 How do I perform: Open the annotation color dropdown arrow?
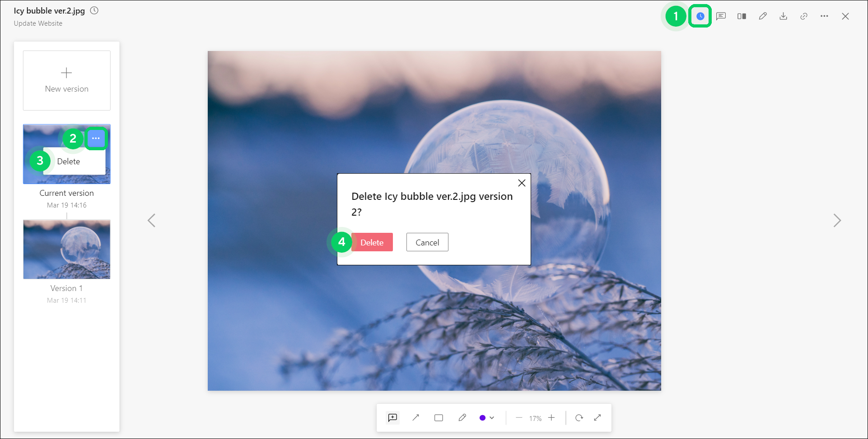[x=492, y=418]
